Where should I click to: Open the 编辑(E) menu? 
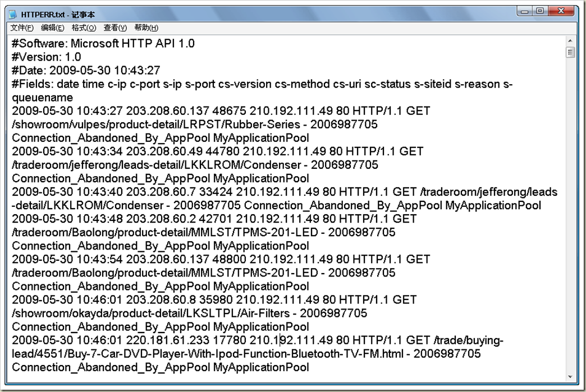(52, 28)
